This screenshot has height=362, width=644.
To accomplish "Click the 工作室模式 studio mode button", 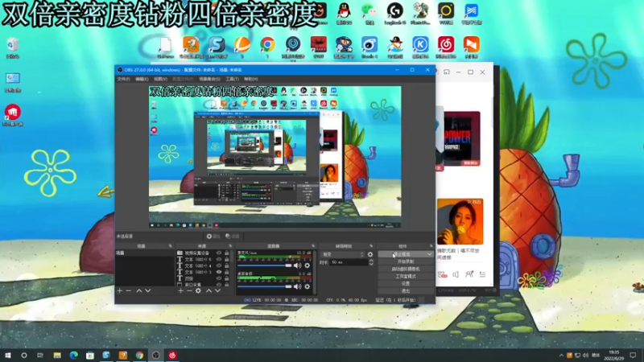I will tap(406, 276).
